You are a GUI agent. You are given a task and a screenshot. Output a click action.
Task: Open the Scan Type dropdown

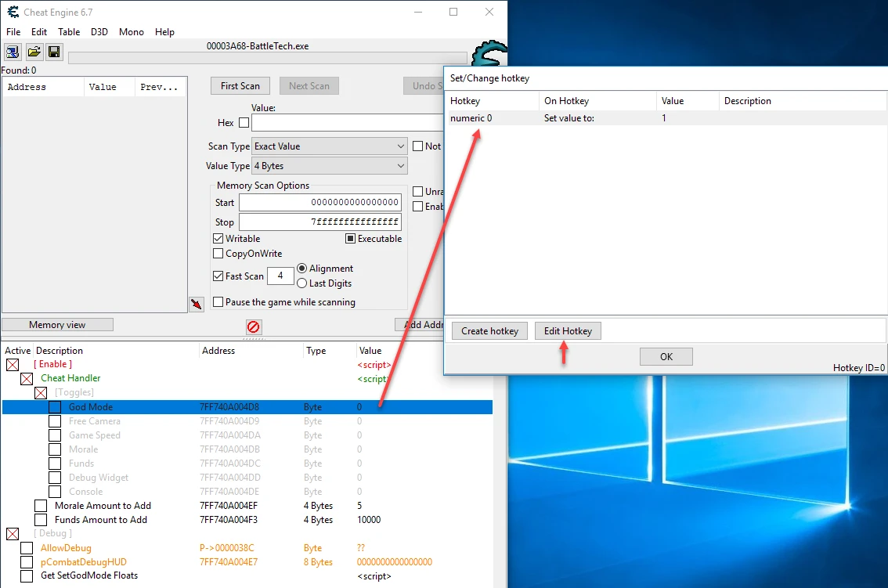point(329,146)
